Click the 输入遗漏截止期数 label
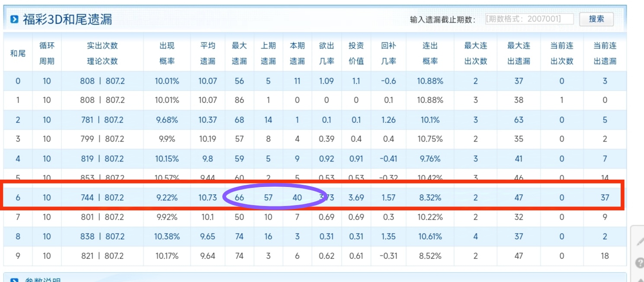 [x=443, y=19]
